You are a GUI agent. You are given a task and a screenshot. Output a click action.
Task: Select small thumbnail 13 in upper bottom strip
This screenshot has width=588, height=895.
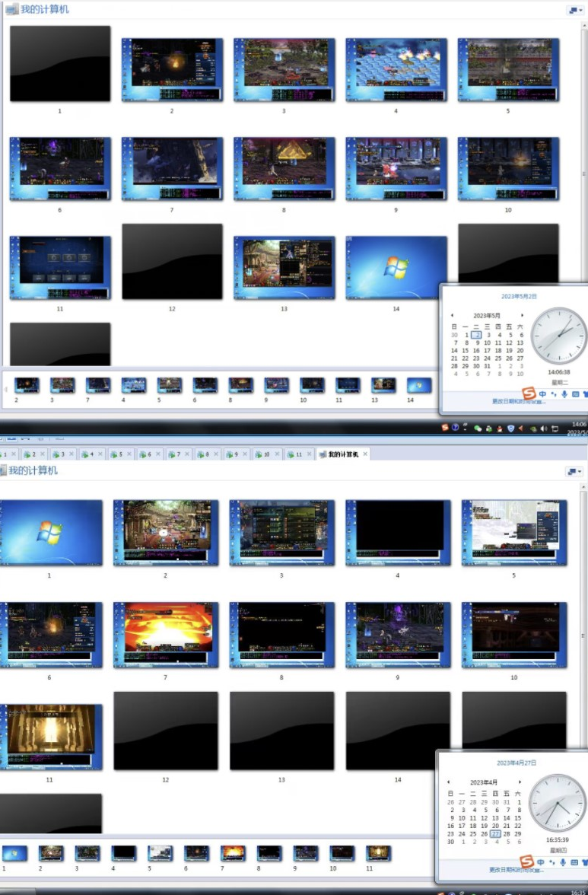[x=383, y=385]
